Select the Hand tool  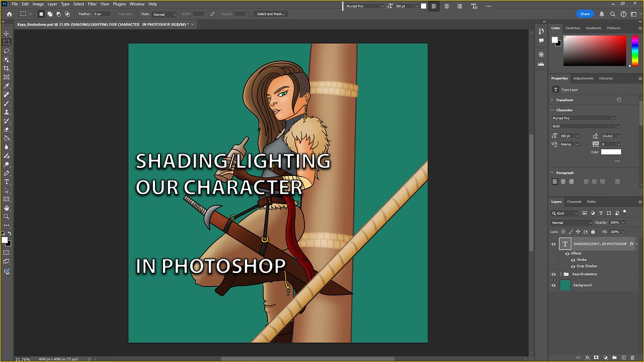tap(7, 208)
